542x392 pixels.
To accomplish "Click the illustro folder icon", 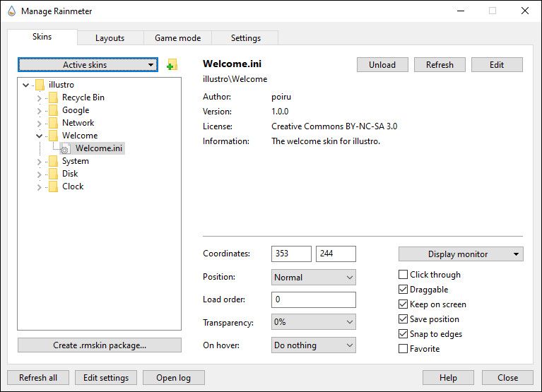I will click(40, 85).
